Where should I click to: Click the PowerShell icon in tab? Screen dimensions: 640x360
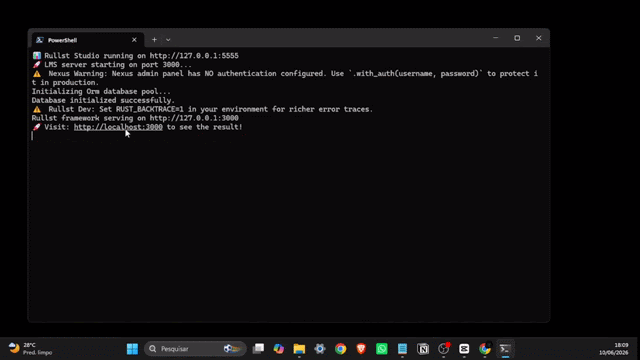(40, 40)
